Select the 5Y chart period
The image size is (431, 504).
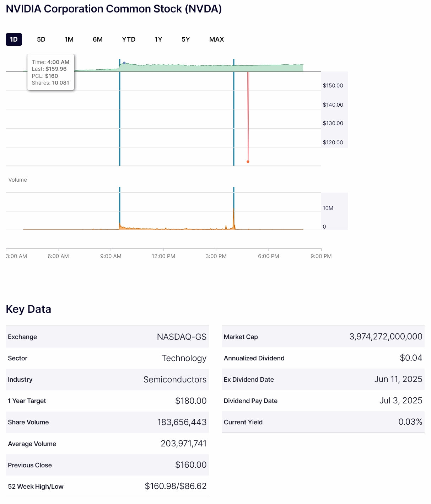point(186,39)
